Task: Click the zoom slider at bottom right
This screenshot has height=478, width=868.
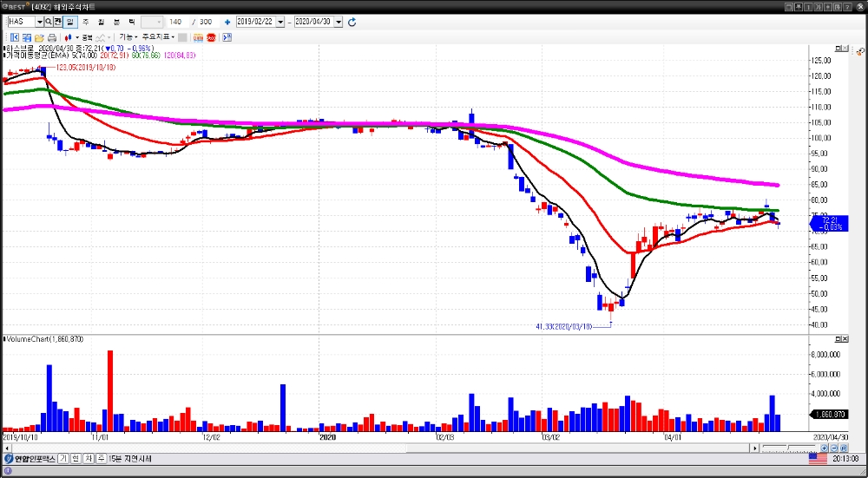Action: [788, 448]
